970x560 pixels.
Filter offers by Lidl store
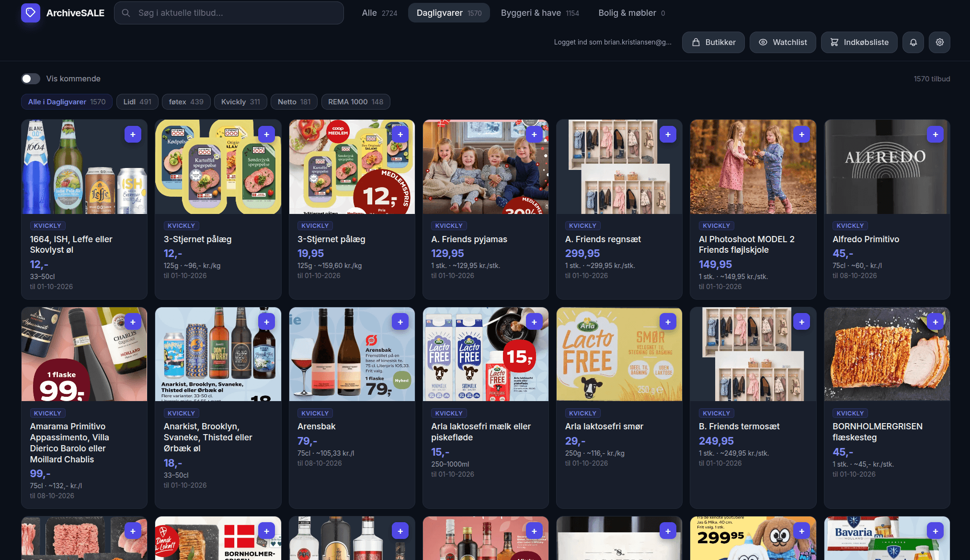137,102
